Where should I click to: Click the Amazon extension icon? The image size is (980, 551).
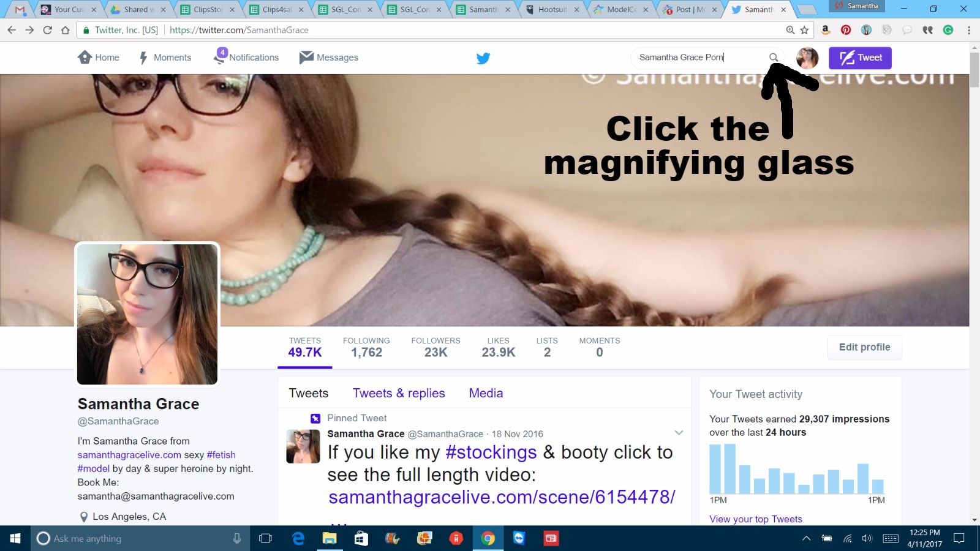point(826,30)
